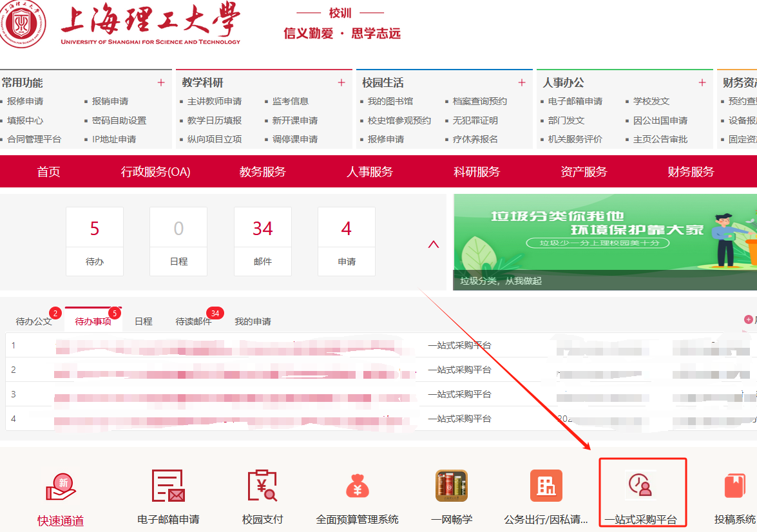Click the 垃圾分类 banner image
This screenshot has width=757, height=532.
(605, 242)
